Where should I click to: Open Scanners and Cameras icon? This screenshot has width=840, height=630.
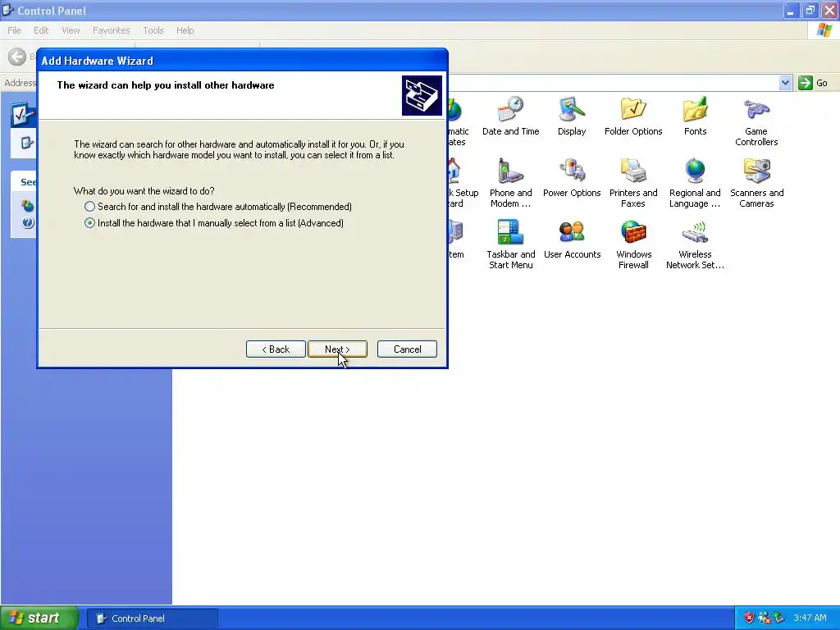(756, 183)
